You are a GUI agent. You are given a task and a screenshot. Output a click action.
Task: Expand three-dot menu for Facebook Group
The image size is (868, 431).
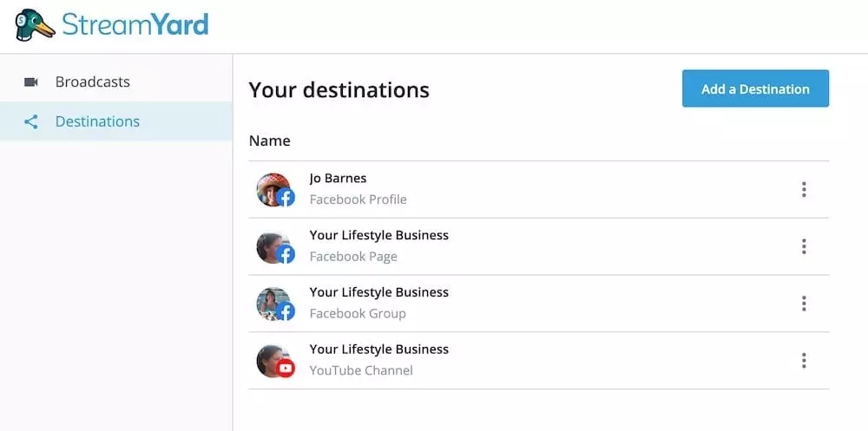[x=804, y=304]
